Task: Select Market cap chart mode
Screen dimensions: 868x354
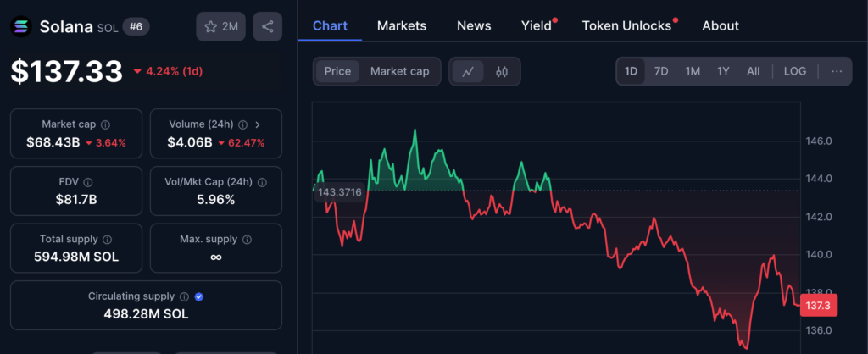Action: (x=400, y=71)
